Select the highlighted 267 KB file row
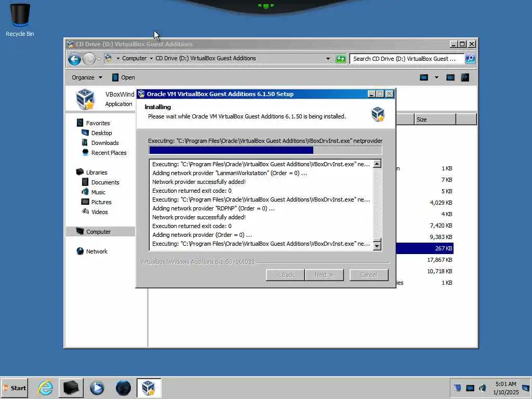Screen dimensions: 532x399 425,248
